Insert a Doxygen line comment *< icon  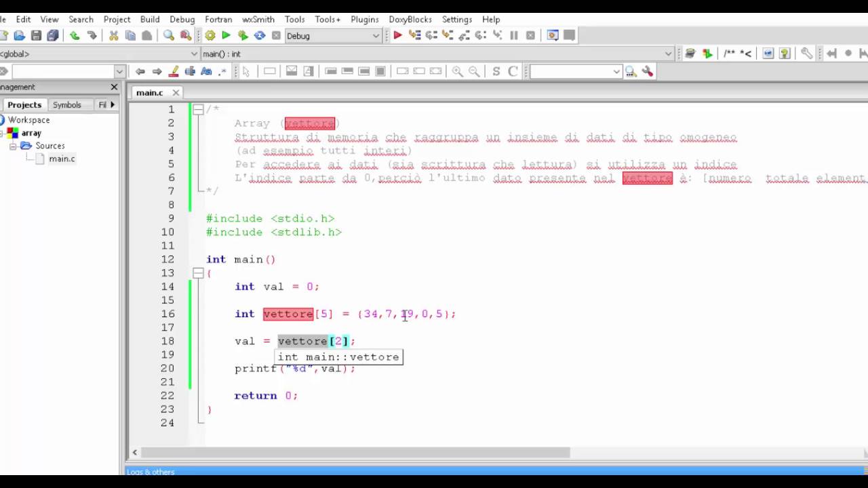coord(745,54)
